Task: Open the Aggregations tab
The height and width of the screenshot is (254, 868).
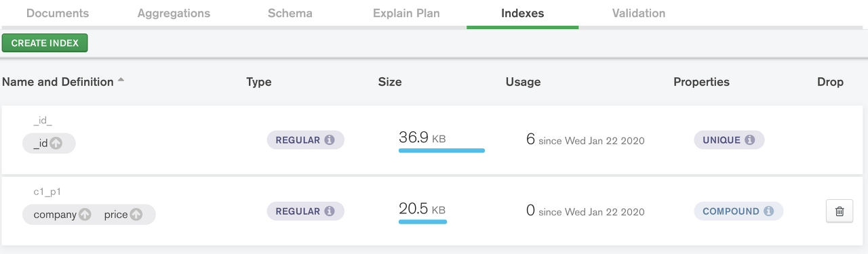Action: [x=174, y=14]
